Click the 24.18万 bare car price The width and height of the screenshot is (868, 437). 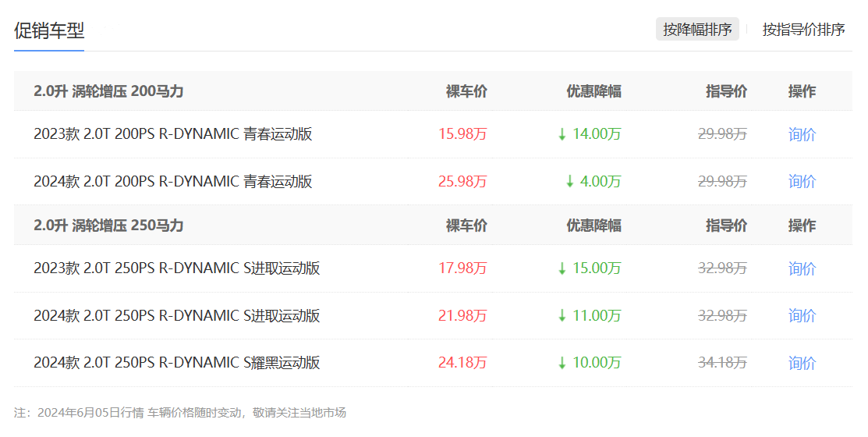click(x=462, y=363)
